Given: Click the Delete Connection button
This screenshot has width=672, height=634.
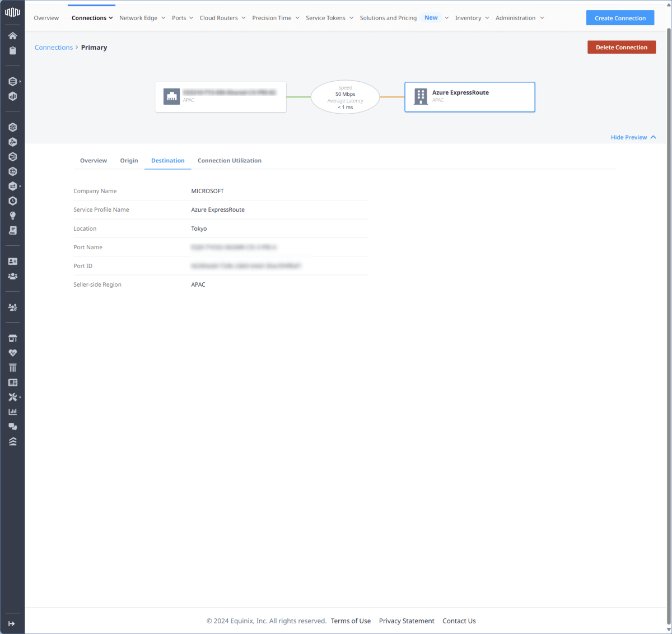Looking at the screenshot, I should coord(622,47).
